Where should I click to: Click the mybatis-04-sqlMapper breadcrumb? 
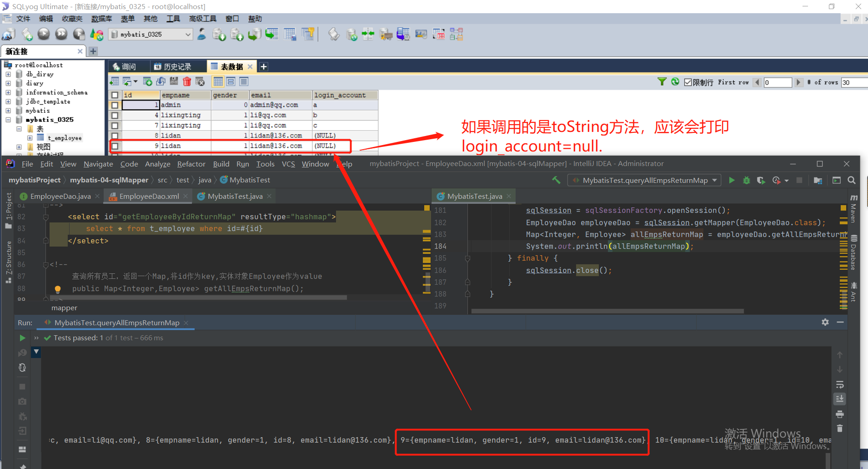(109, 180)
